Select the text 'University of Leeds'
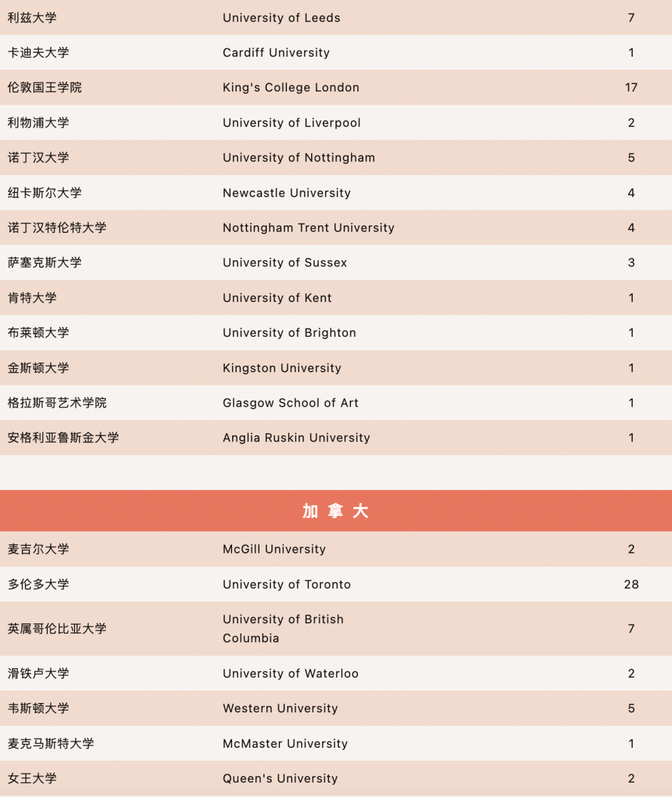The width and height of the screenshot is (672, 797). [281, 17]
